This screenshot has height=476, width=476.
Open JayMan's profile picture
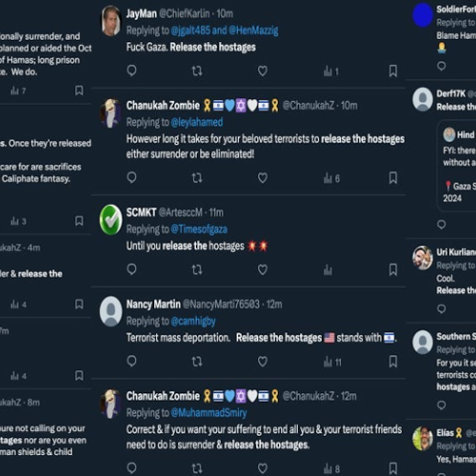click(111, 21)
